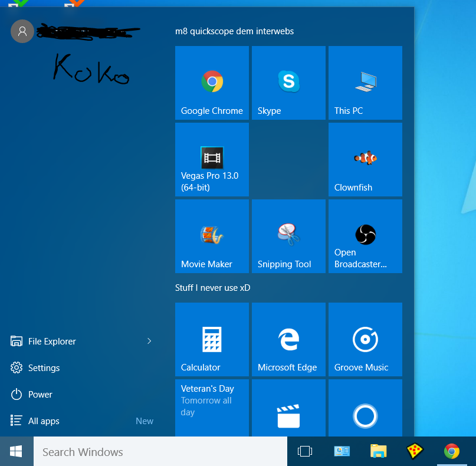This screenshot has width=476, height=466.
Task: Switch to Chrome on the taskbar
Action: click(452, 451)
